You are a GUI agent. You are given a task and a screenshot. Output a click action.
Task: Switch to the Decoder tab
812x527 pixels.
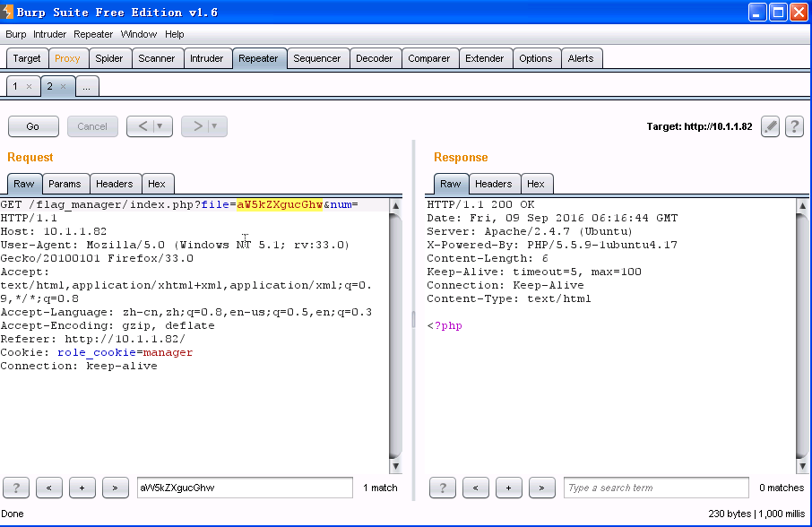point(375,58)
